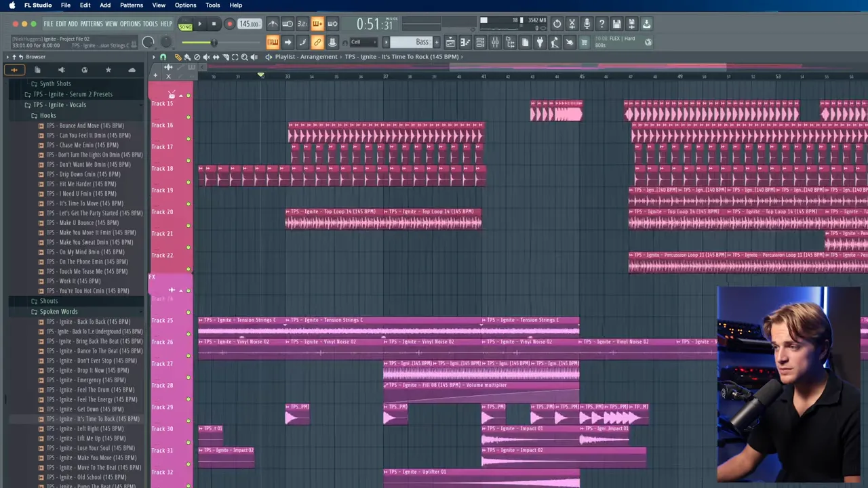The width and height of the screenshot is (868, 488).
Task: Open the browser Favorites star tab
Action: (108, 70)
